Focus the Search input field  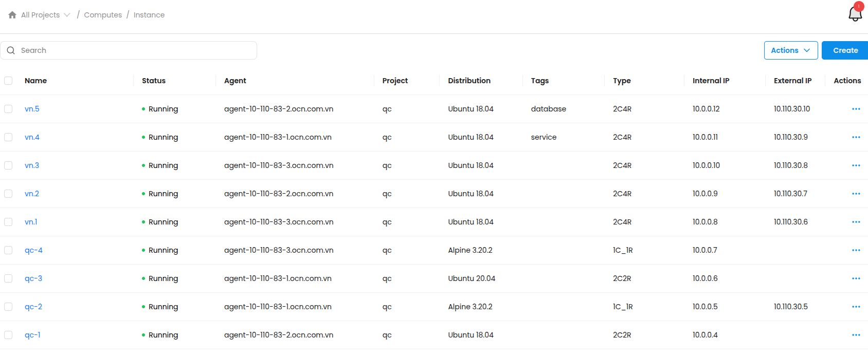tap(134, 50)
